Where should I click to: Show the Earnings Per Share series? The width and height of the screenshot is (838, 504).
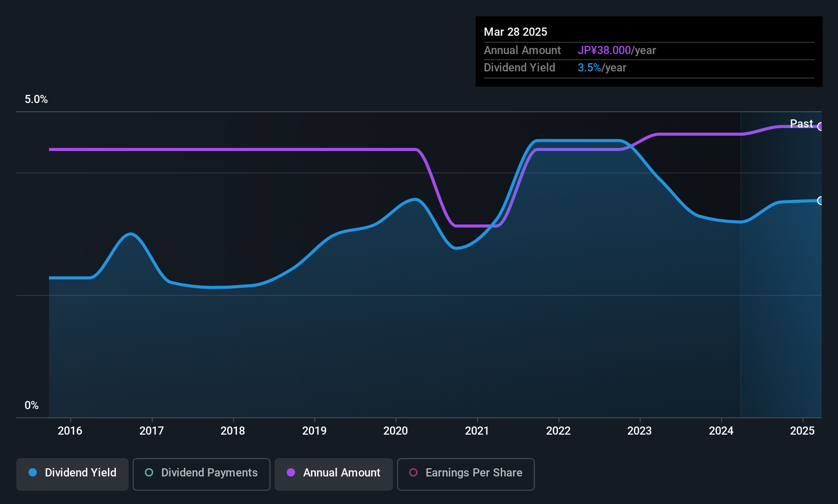pos(466,474)
